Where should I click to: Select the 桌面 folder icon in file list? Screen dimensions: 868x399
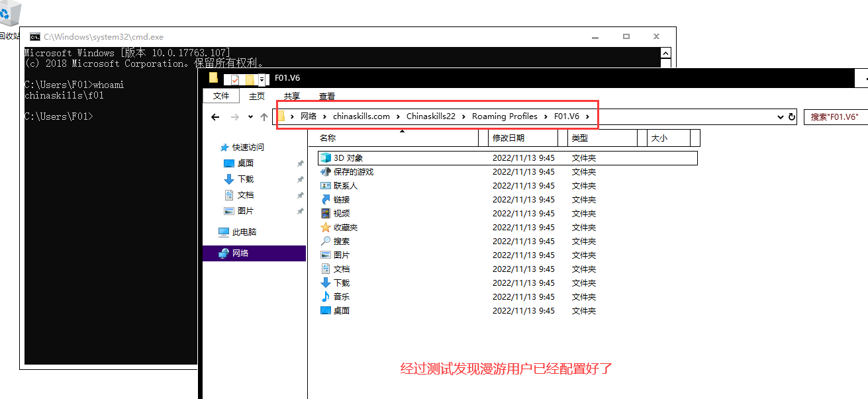coord(325,311)
